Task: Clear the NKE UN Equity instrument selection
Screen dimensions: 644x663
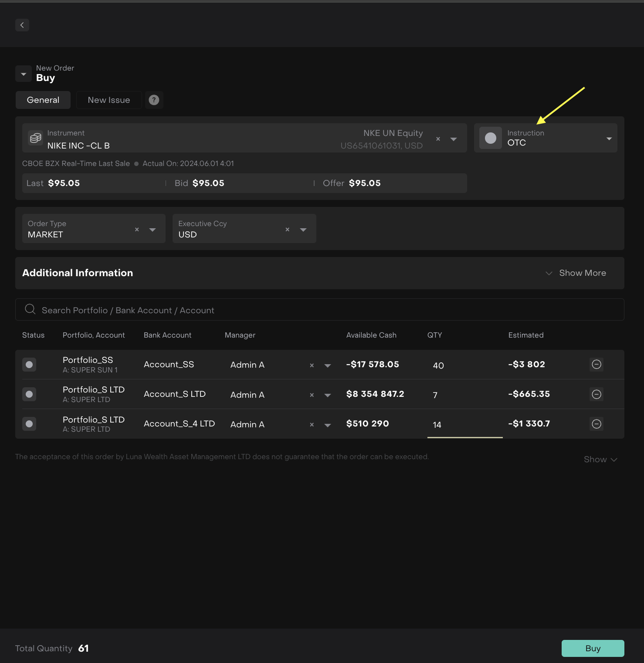Action: (x=438, y=139)
